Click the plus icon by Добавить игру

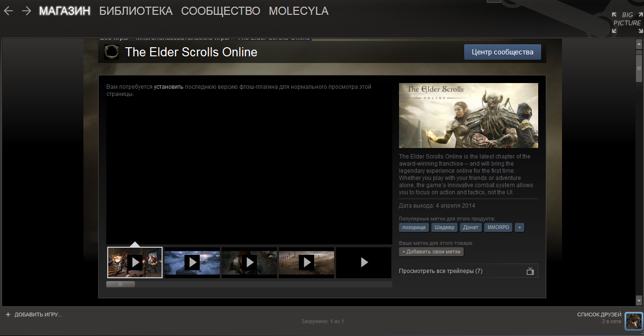coord(8,315)
